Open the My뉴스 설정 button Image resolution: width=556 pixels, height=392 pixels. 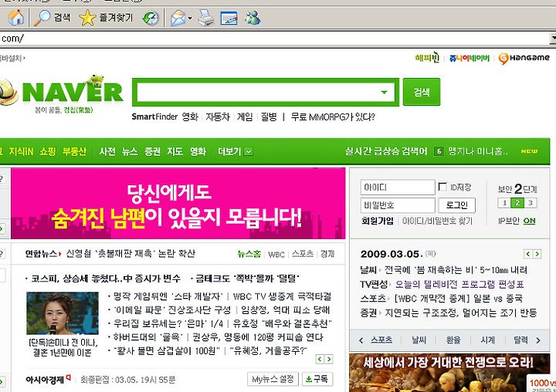(x=273, y=379)
